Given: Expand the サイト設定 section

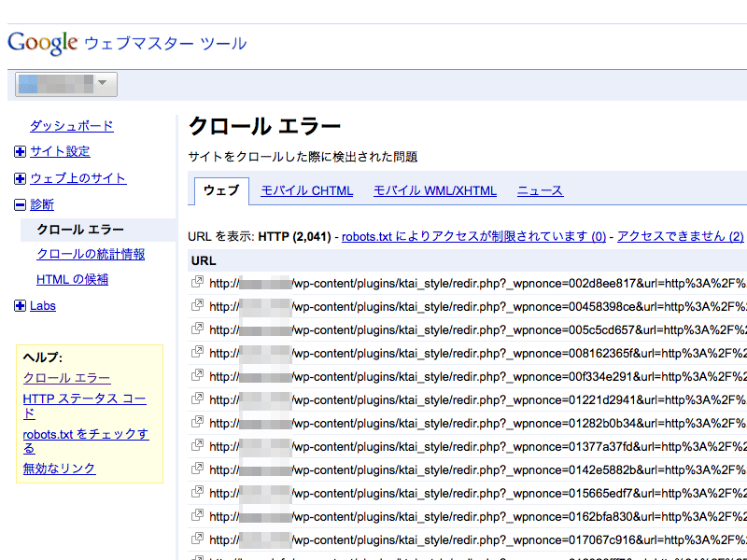Looking at the screenshot, I should point(20,152).
